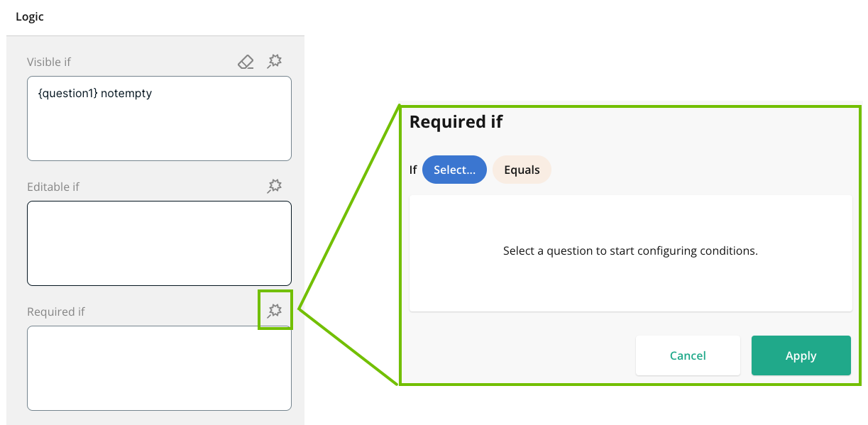
Task: Click the green Apply button
Action: pos(801,355)
